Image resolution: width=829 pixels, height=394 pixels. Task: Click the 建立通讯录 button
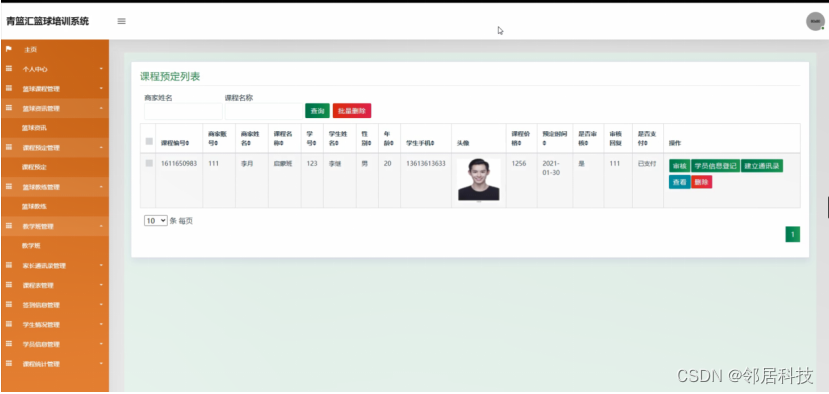762,166
